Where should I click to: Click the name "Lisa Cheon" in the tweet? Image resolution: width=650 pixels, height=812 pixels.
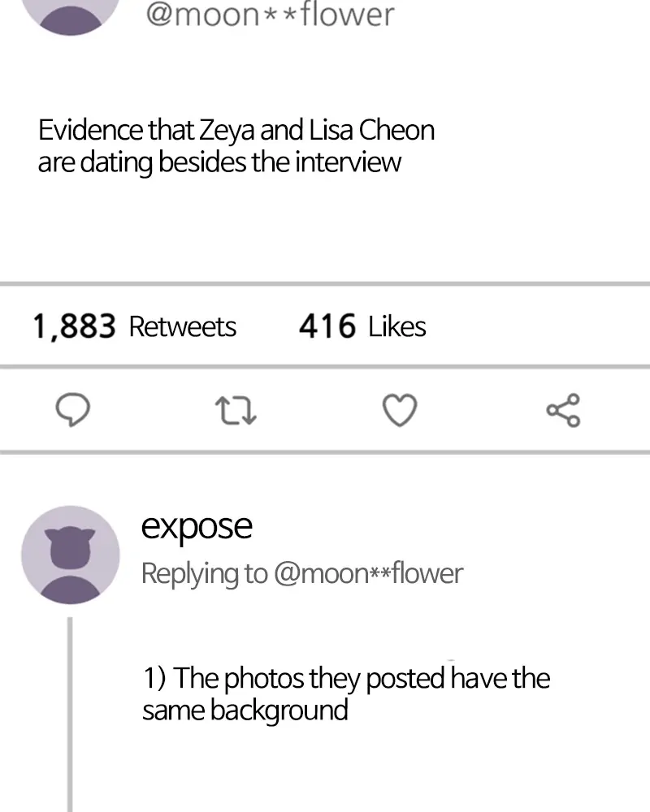(371, 130)
